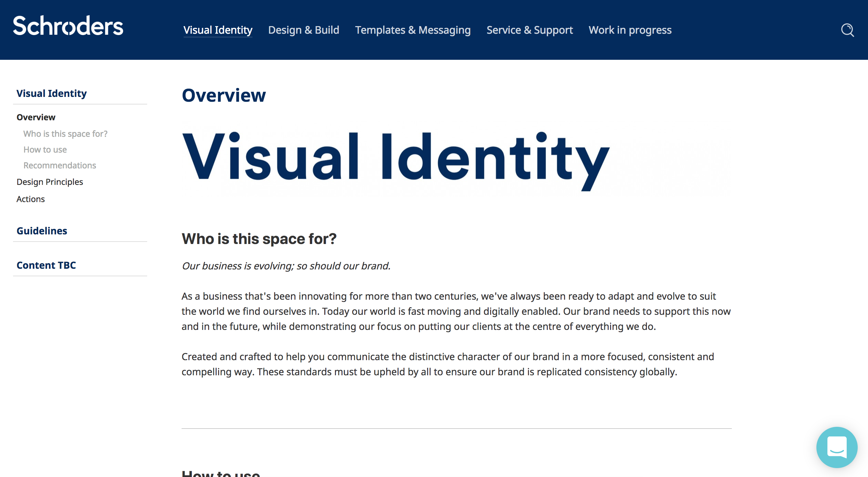
Task: Open Service & Support section
Action: click(530, 30)
